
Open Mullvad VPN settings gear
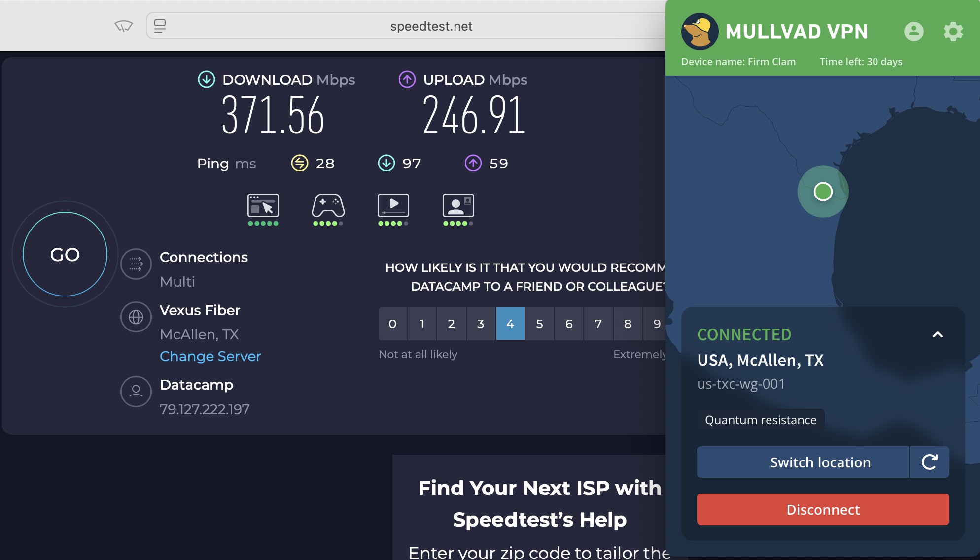[953, 32]
